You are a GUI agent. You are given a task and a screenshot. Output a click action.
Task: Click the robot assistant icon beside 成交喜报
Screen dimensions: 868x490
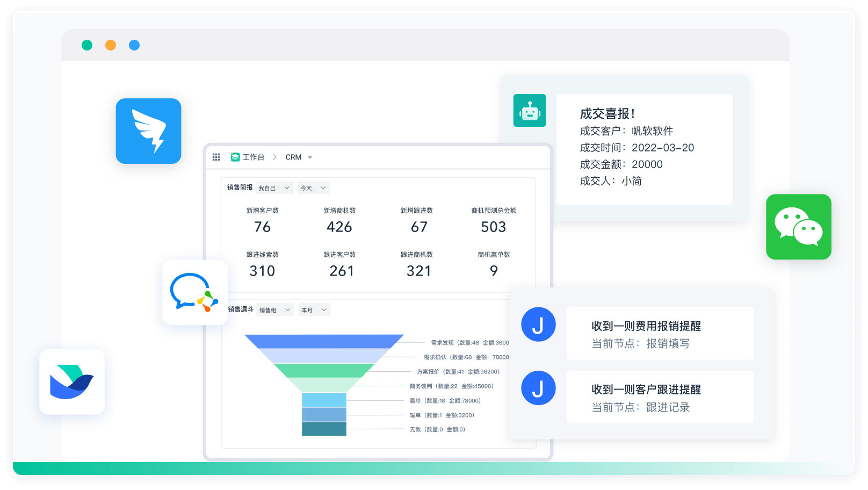[x=530, y=110]
